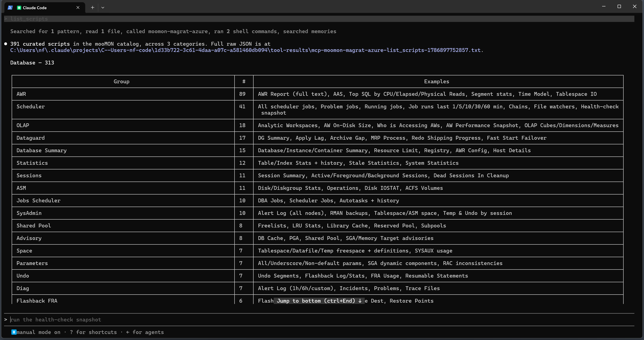The width and height of the screenshot is (644, 340).
Task: Click the count 15 cell
Action: [244, 150]
